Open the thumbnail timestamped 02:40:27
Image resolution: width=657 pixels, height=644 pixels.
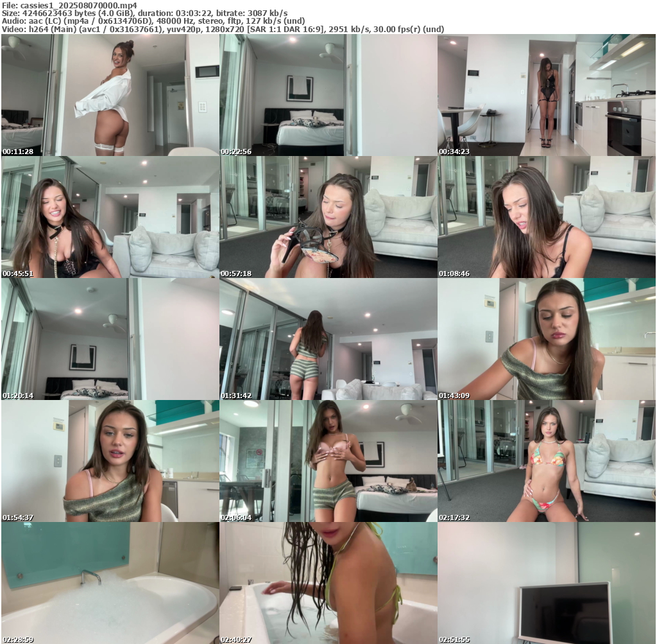[x=328, y=583]
